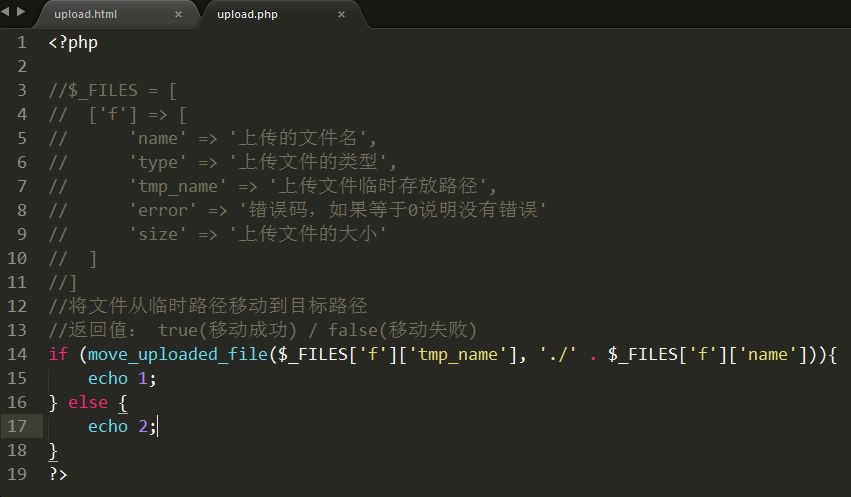
Task: Click the './' string literal on line 14
Action: tap(558, 355)
